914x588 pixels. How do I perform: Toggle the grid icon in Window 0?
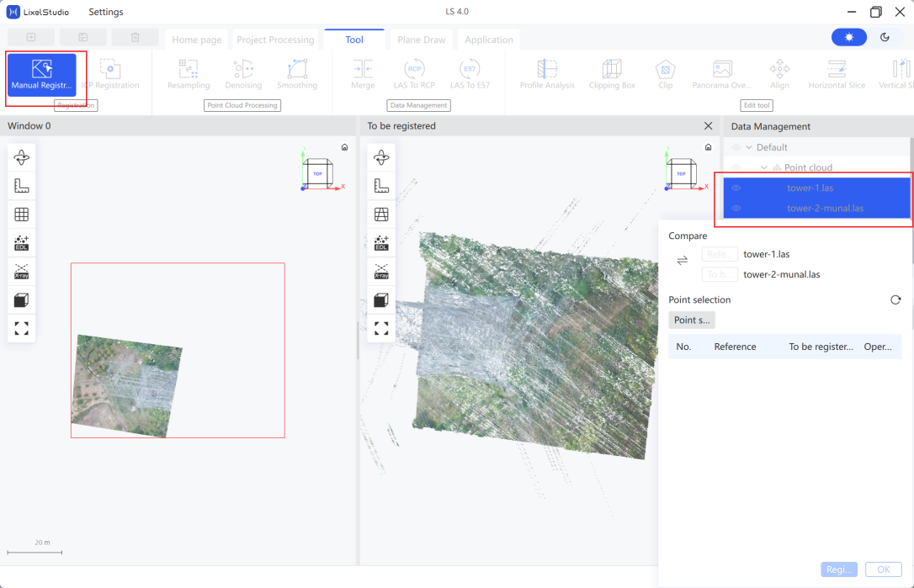click(22, 215)
